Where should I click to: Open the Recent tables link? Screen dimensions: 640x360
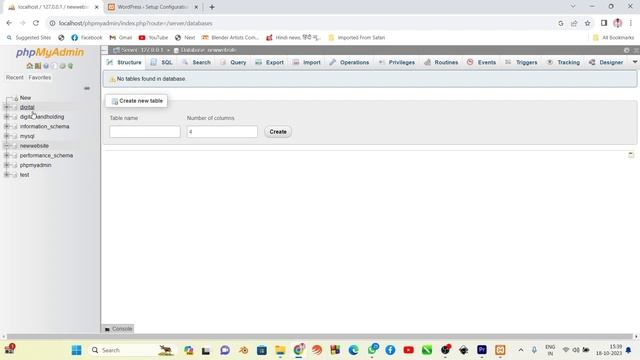click(x=15, y=78)
